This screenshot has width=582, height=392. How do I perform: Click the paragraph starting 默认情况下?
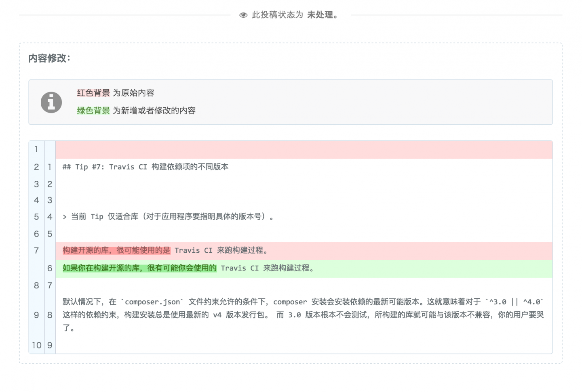304,315
